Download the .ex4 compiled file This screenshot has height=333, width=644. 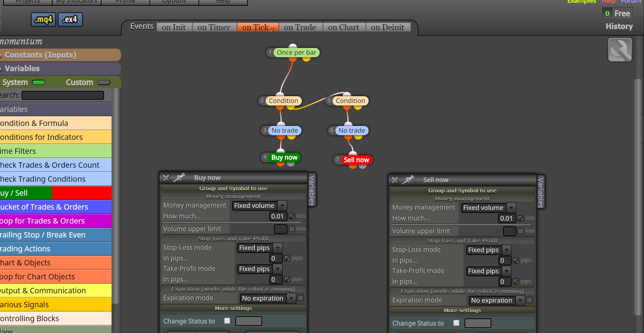tap(70, 19)
